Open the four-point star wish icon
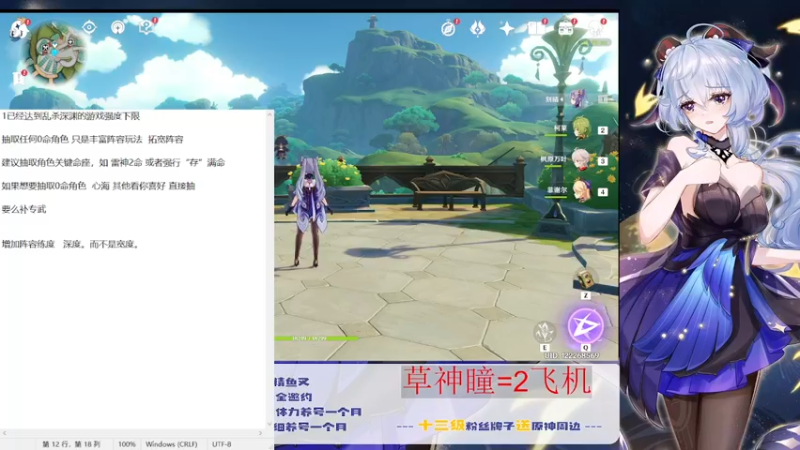Viewport: 800px width, 450px height. coord(507,28)
